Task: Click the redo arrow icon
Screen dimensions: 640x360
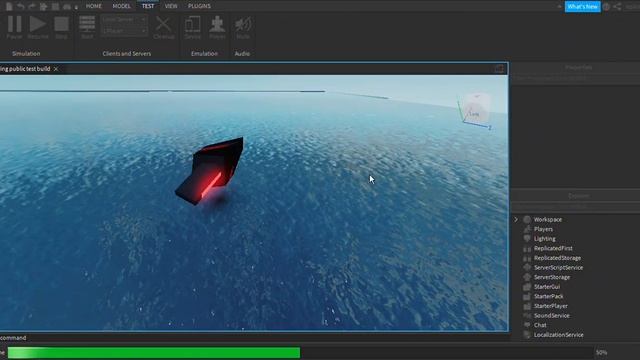Action: [x=31, y=6]
